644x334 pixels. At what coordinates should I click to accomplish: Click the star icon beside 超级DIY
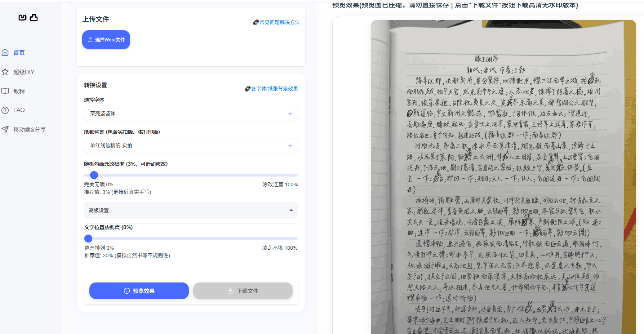pyautogui.click(x=5, y=72)
